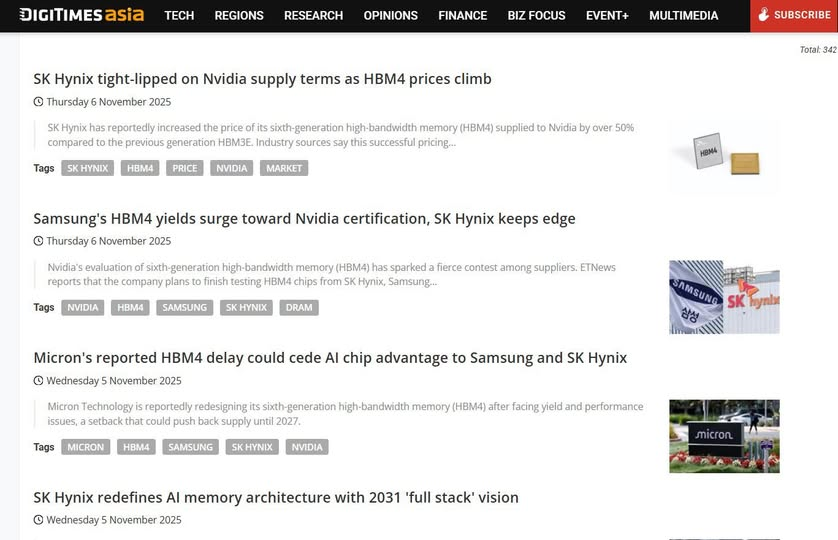Open the FINANCE menu
838x540 pixels.
462,16
